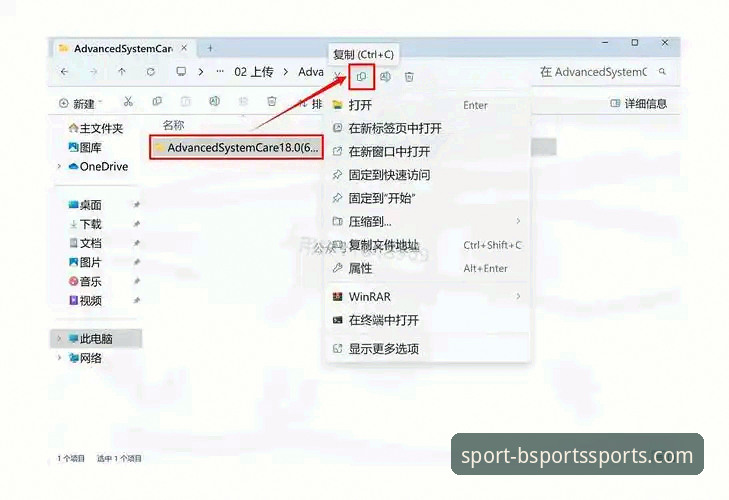This screenshot has height=500, width=729.
Task: Open the breadcrumb overflow ellipsis
Action: coord(220,72)
